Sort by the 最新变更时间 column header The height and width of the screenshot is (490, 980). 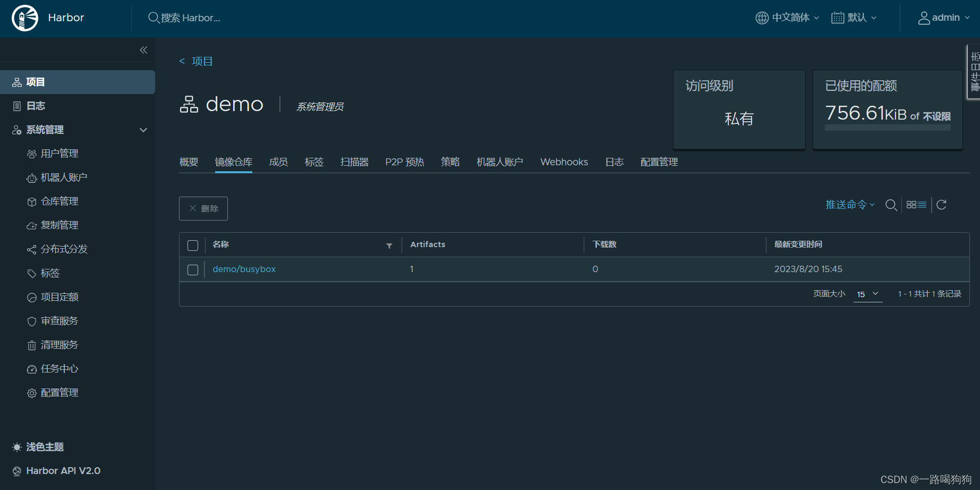tap(798, 244)
